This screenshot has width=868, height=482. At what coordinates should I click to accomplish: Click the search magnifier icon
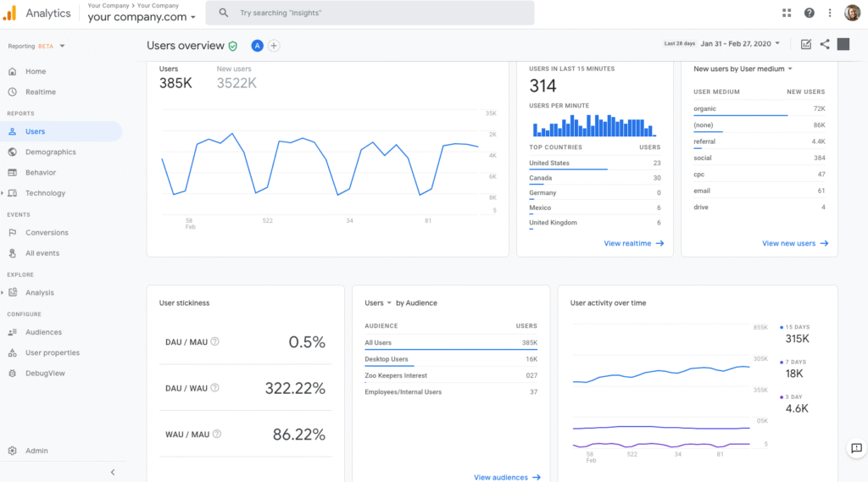224,13
